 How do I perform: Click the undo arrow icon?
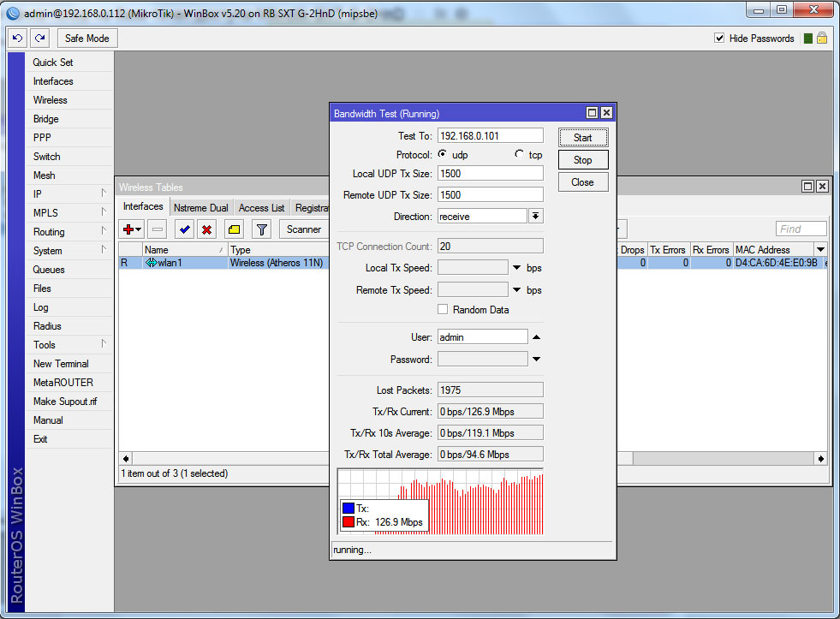pos(18,39)
